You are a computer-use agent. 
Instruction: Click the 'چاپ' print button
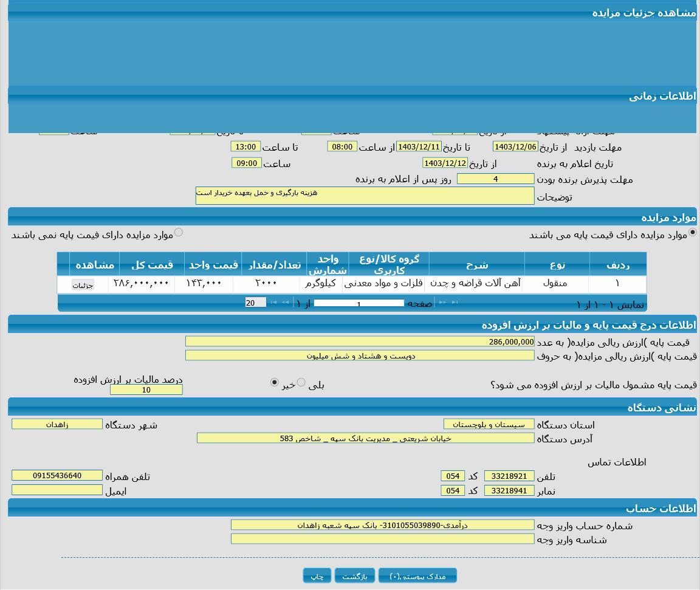[317, 576]
